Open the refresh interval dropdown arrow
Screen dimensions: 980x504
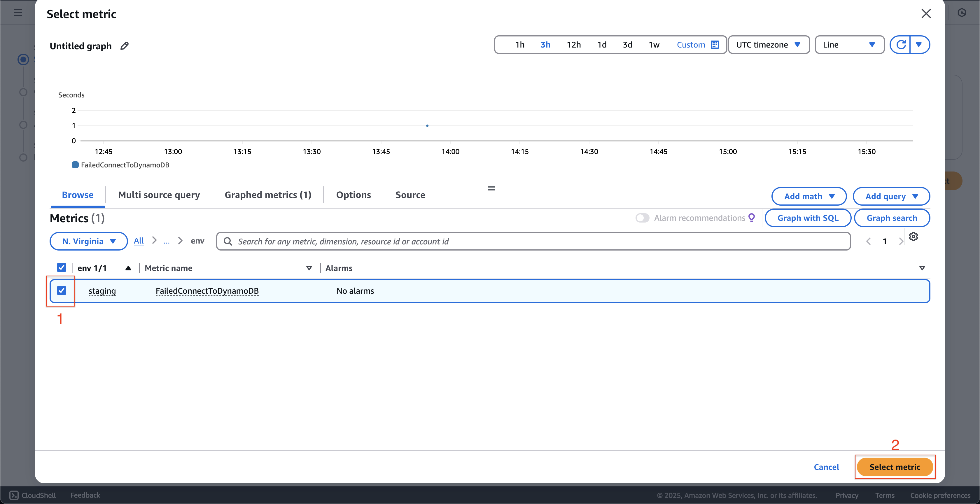(x=919, y=45)
